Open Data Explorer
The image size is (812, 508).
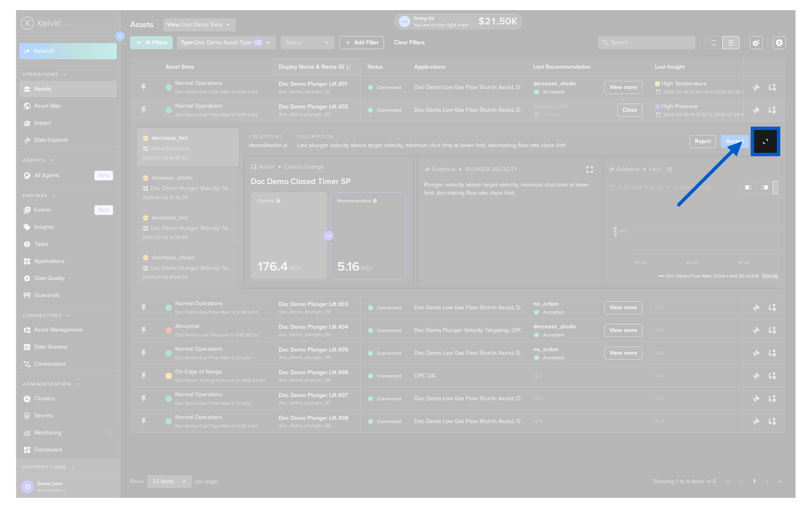tap(68, 140)
